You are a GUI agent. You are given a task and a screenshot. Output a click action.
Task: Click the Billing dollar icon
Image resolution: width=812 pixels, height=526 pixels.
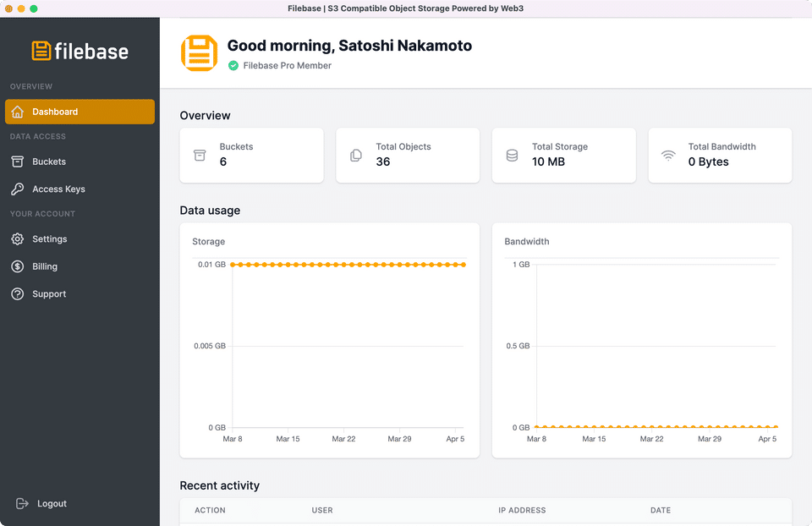18,266
